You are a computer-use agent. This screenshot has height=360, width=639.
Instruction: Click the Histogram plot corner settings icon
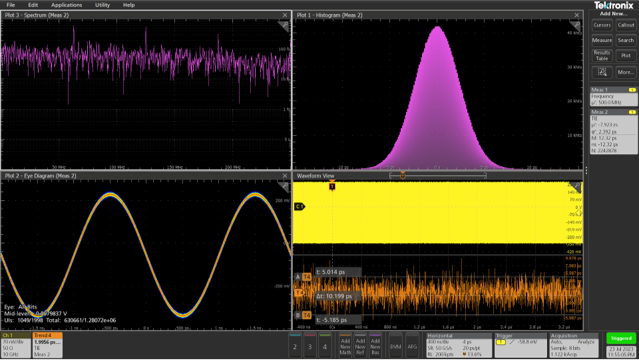pyautogui.click(x=575, y=27)
